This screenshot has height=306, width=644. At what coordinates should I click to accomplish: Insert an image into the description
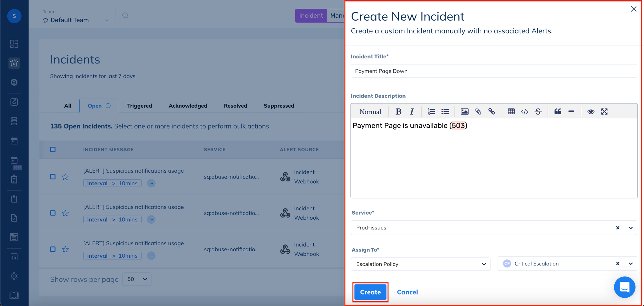[465, 112]
